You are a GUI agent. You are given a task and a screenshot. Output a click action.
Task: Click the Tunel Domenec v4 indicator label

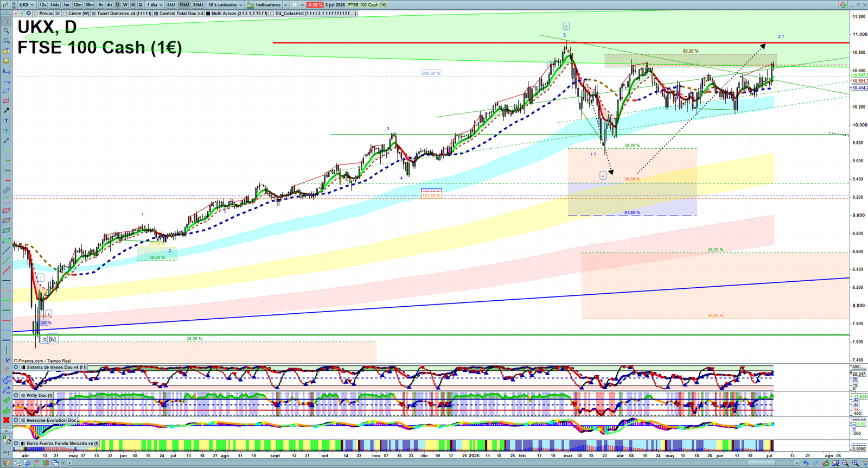tap(124, 13)
